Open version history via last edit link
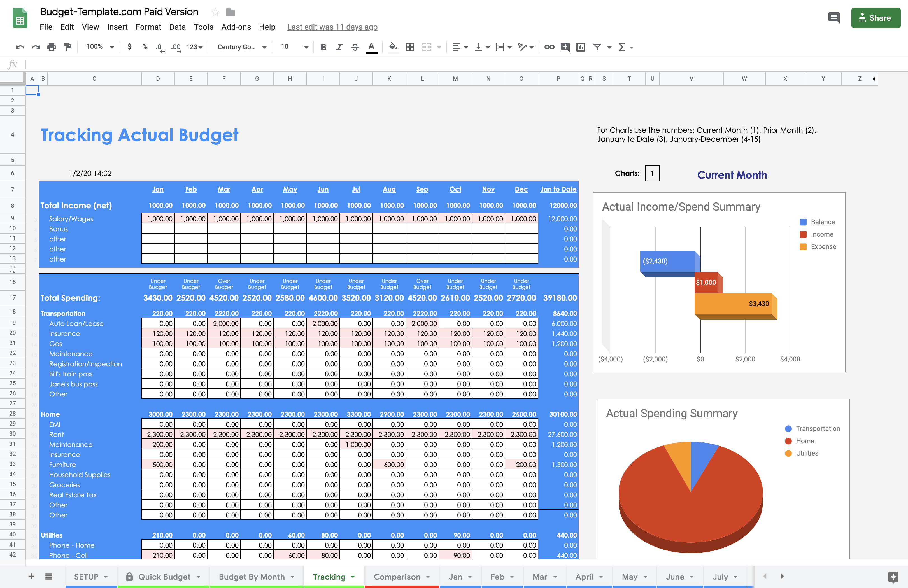Screen dimensions: 908x588 [x=332, y=27]
